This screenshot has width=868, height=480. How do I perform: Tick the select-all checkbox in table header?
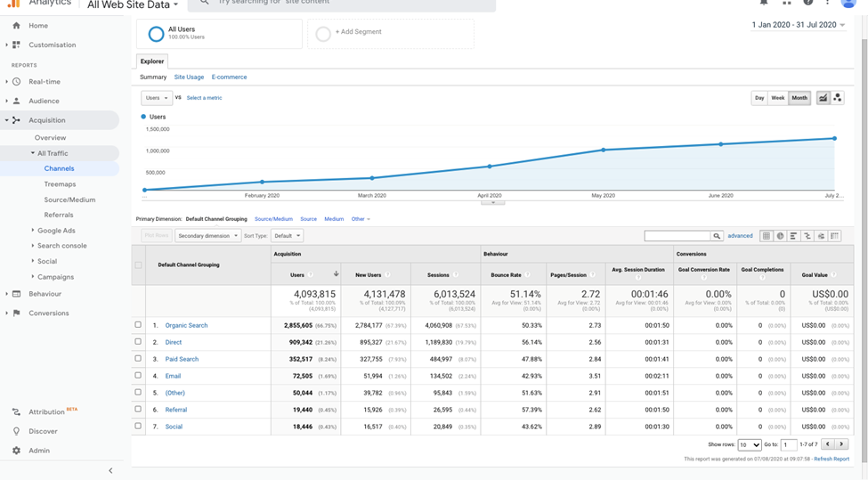pos(138,265)
